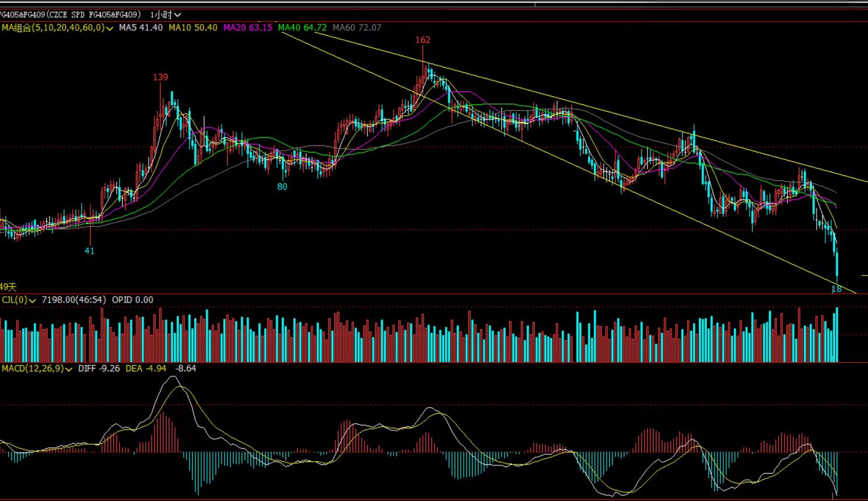Expand the MACD(12,26,9) indicator dropdown
The width and height of the screenshot is (868, 501).
click(x=37, y=369)
